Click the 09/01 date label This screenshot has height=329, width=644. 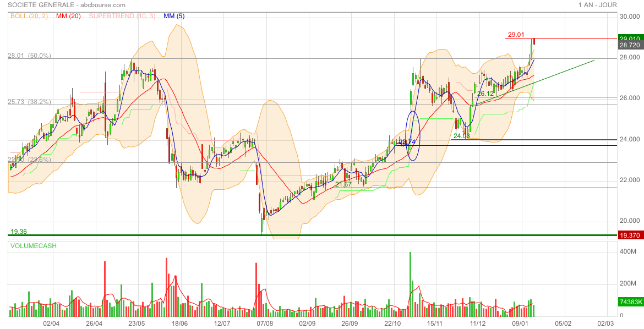(x=521, y=323)
